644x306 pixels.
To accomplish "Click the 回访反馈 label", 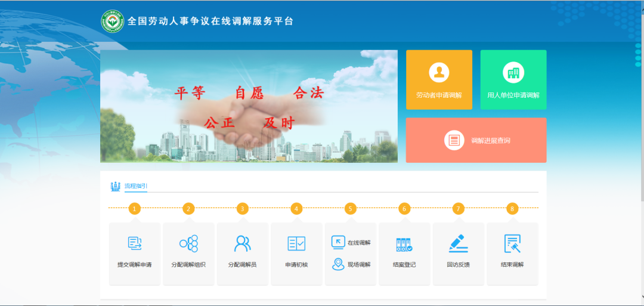I will coord(459,265).
